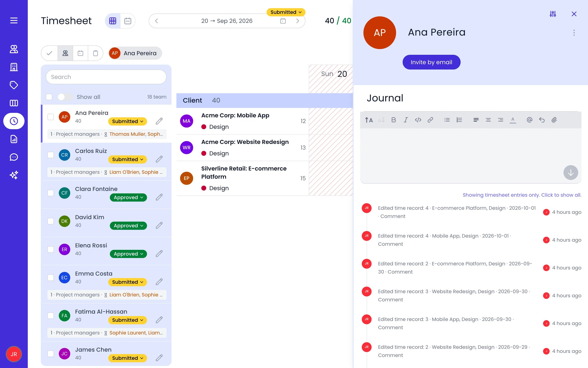This screenshot has width=588, height=368.
Task: Edit Carlos Ruiz timesheet pencil icon
Action: 159,159
